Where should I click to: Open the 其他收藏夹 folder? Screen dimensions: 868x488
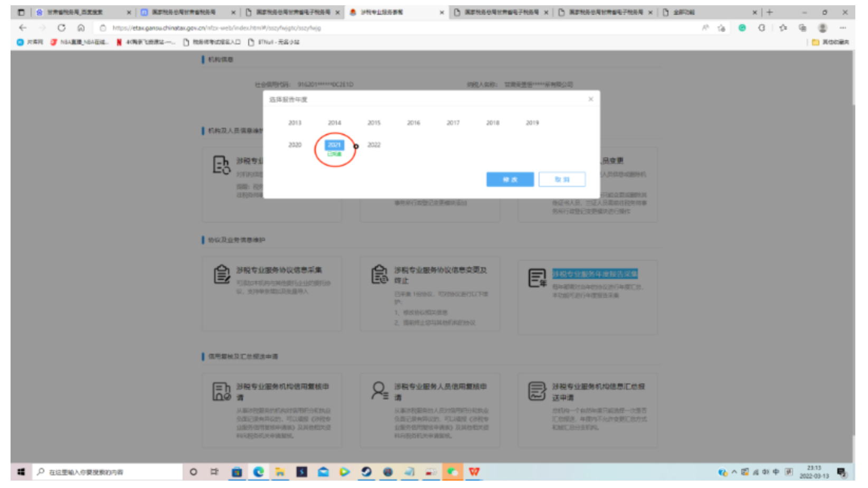coord(831,42)
